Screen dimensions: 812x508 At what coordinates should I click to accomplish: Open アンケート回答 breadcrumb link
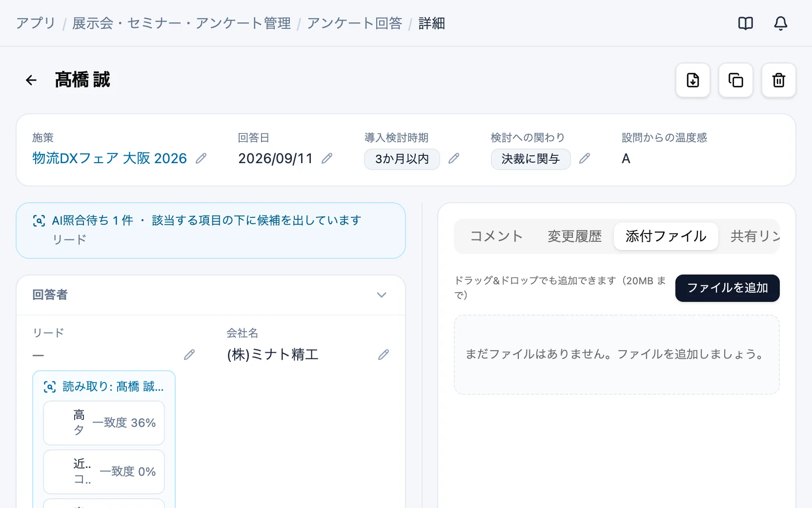355,23
